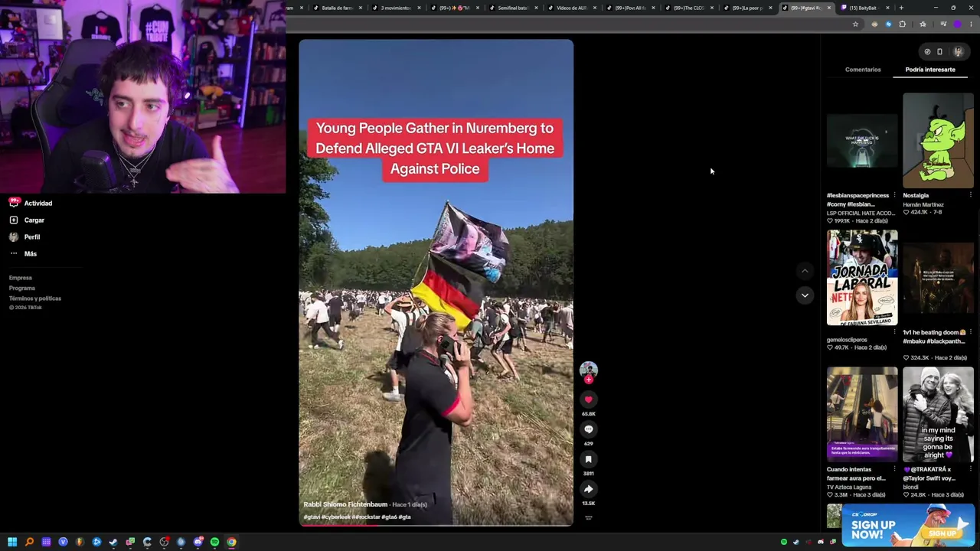Image resolution: width=980 pixels, height=551 pixels.
Task: Open the Windows Start menu
Action: click(x=12, y=542)
